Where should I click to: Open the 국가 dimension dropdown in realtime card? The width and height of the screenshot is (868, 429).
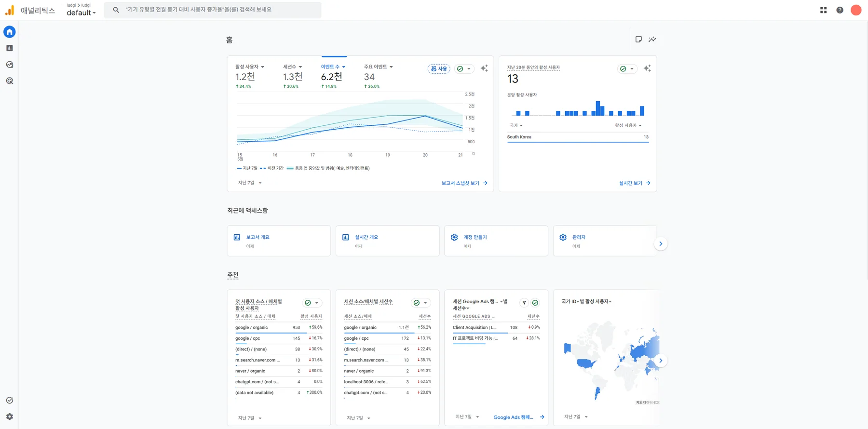[516, 125]
